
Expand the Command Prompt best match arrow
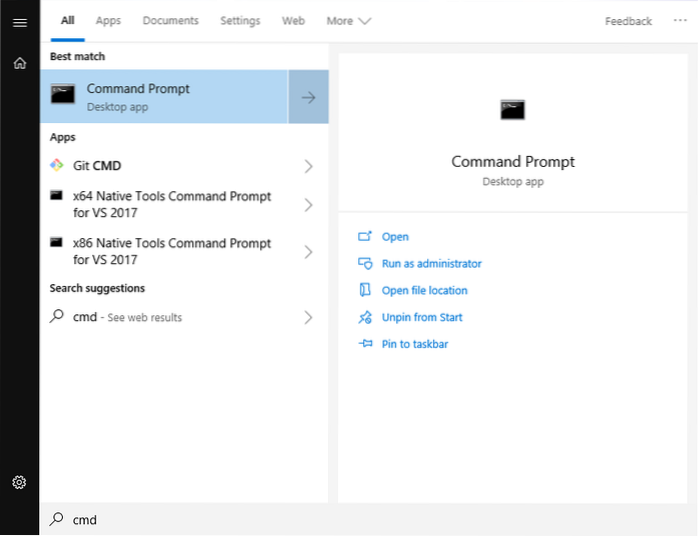coord(308,97)
